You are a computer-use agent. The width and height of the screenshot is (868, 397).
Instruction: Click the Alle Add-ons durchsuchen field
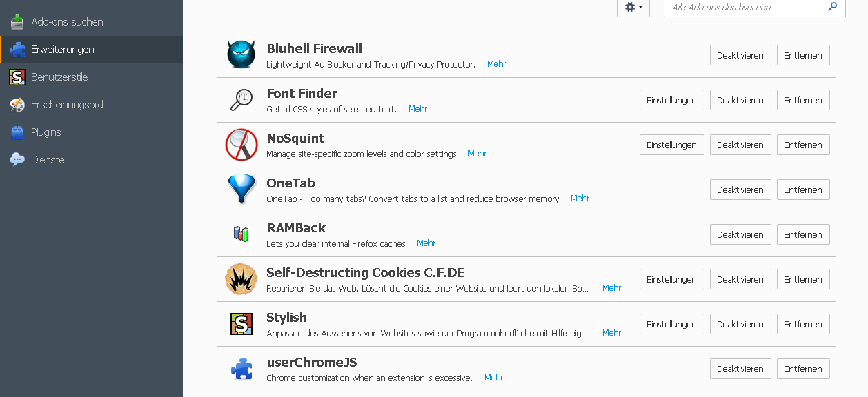(x=745, y=7)
